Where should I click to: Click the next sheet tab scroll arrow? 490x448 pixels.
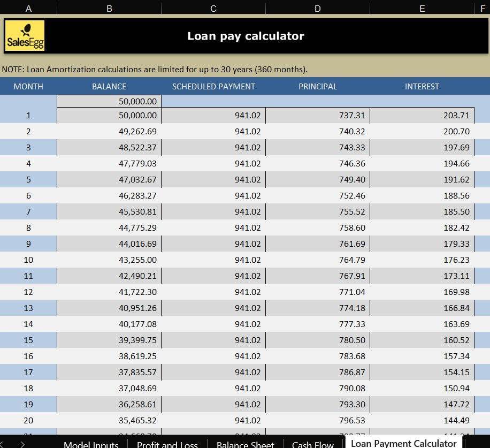coord(22,443)
